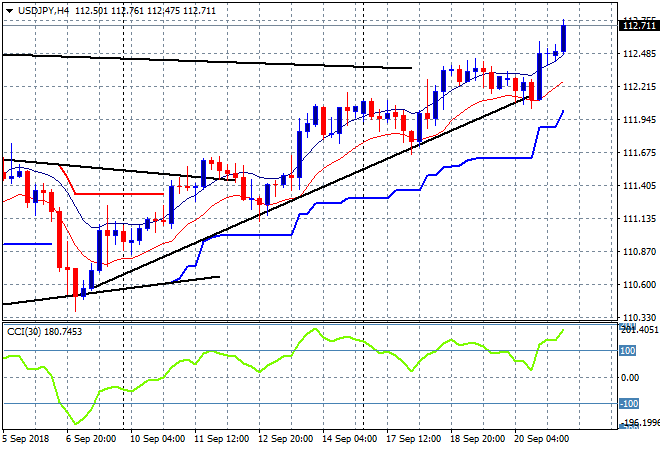
Task: Click the CCI 100 level label
Action: click(627, 351)
